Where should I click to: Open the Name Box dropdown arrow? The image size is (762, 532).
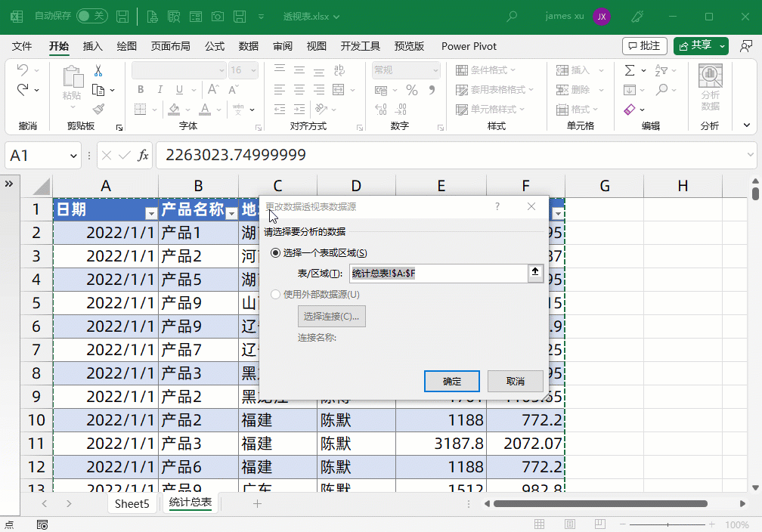tap(73, 156)
